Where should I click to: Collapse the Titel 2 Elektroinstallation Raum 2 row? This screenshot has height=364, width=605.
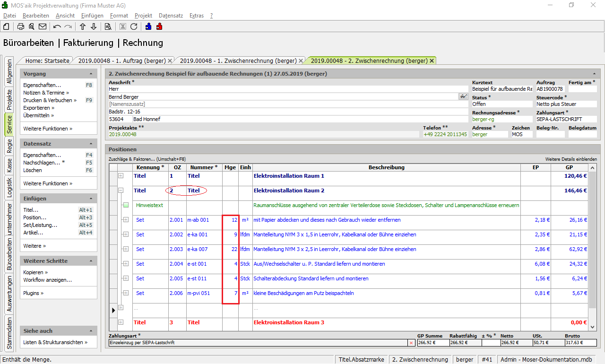[x=121, y=191]
